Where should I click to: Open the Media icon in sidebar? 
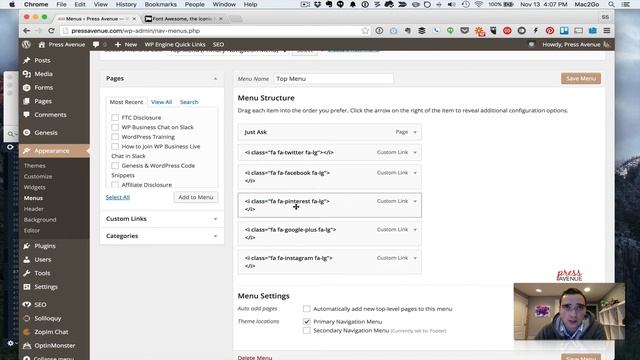(x=27, y=74)
